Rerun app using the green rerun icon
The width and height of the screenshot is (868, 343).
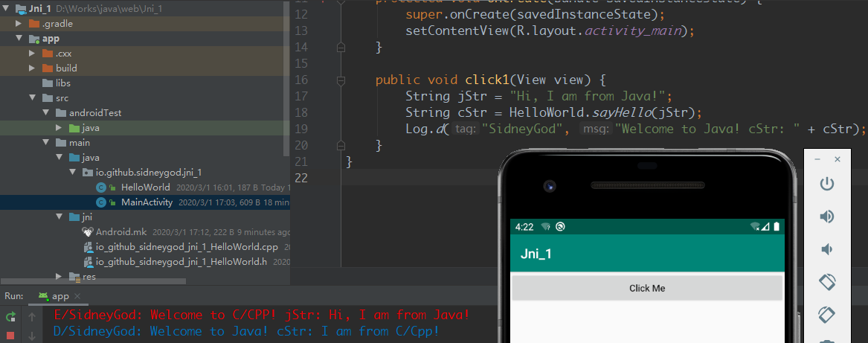click(x=10, y=316)
